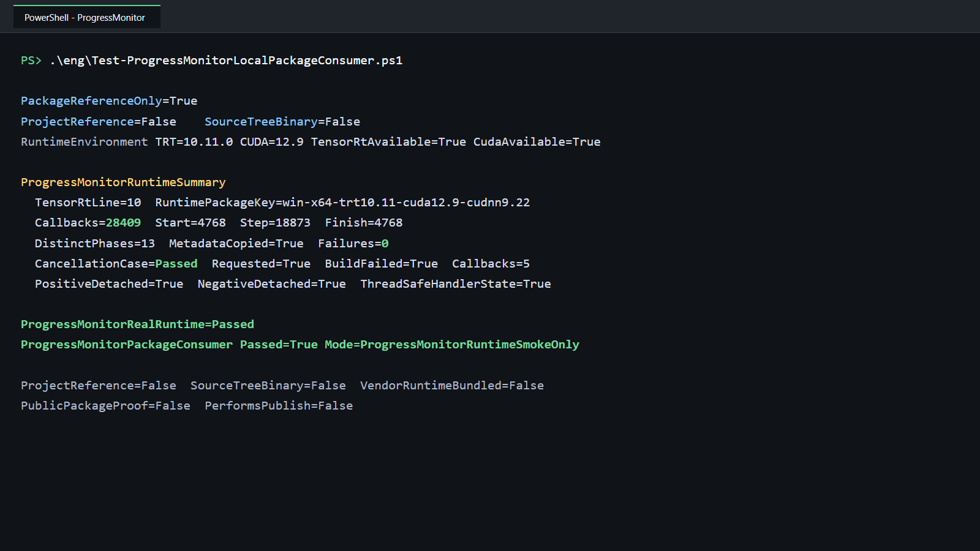Click the PackageReferenceOnly=True line
Viewport: 980px width, 551px height.
point(109,101)
